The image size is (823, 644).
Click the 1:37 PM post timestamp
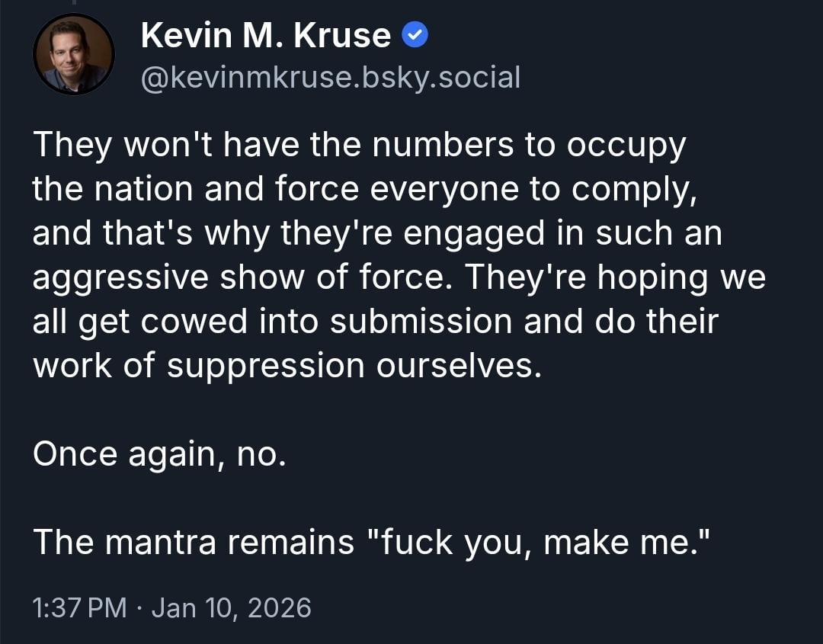coord(80,607)
